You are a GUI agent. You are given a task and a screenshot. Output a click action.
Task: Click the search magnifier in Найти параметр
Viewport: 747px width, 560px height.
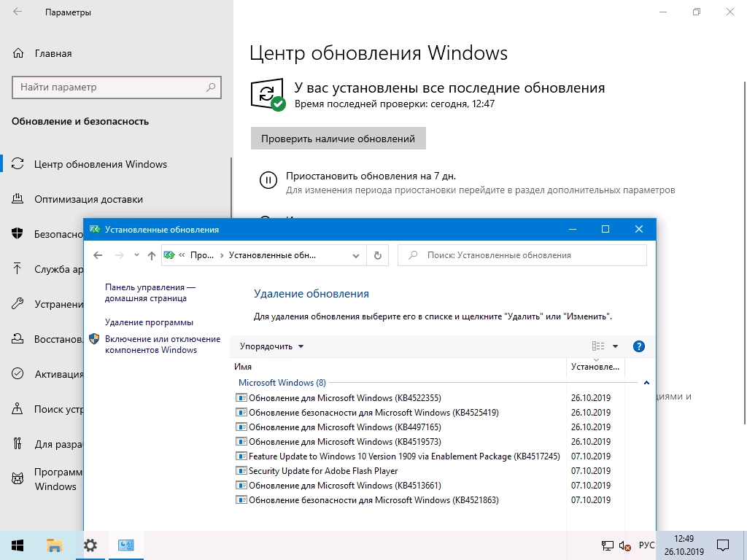point(211,87)
